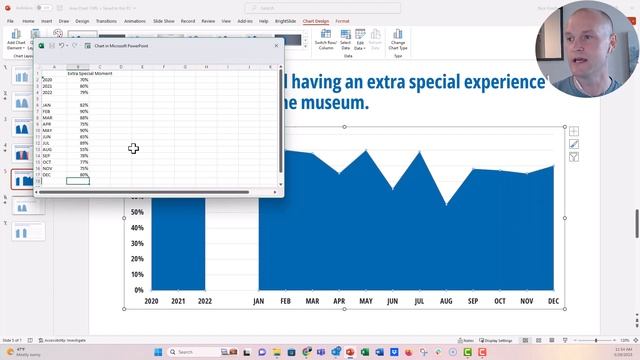Click the Word icon in the taskbar
The image size is (640, 360).
[x=379, y=352]
